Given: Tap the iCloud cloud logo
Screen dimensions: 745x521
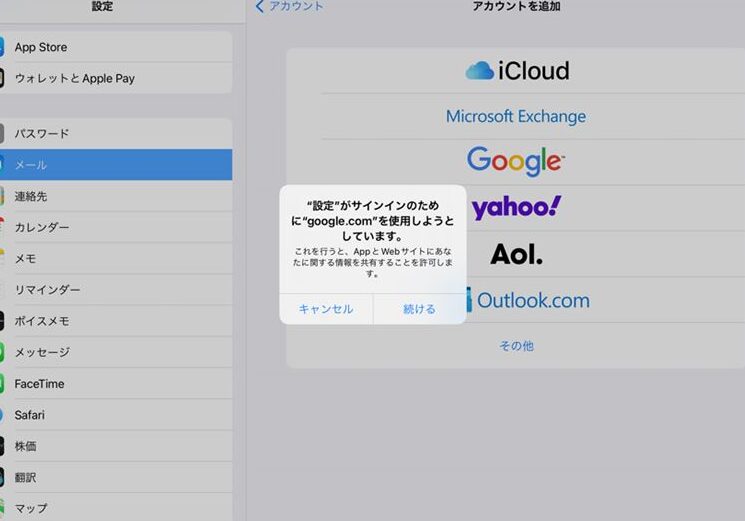Looking at the screenshot, I should coord(480,71).
